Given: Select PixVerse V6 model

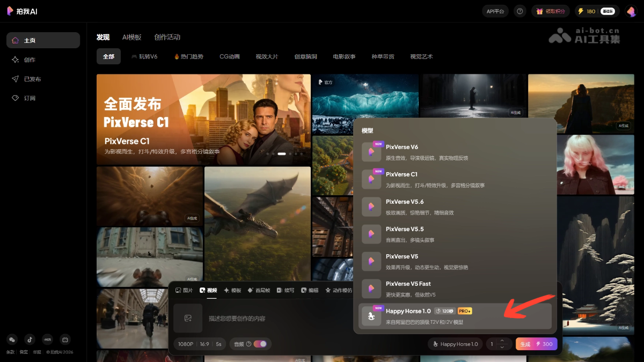Looking at the screenshot, I should coord(455,152).
